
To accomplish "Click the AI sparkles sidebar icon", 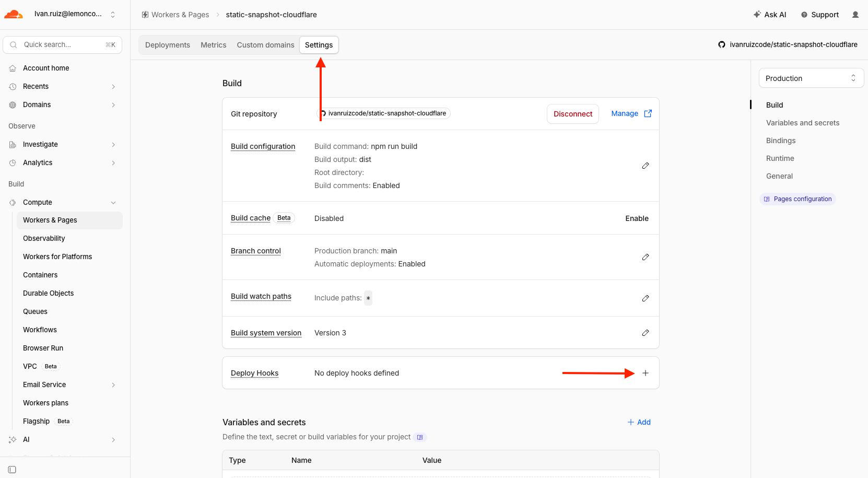I will point(13,439).
